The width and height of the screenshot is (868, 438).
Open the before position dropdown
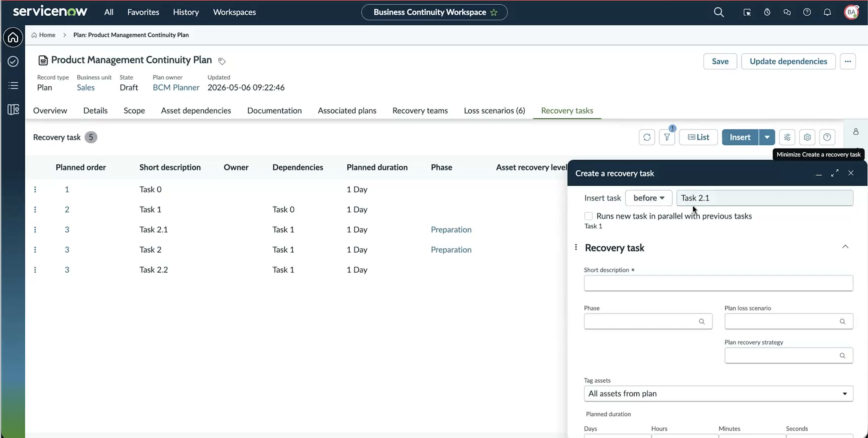click(649, 198)
